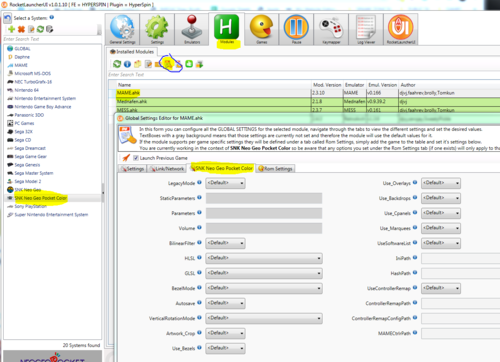Select the MAME.ahk module row
500x362 pixels.
[304, 93]
